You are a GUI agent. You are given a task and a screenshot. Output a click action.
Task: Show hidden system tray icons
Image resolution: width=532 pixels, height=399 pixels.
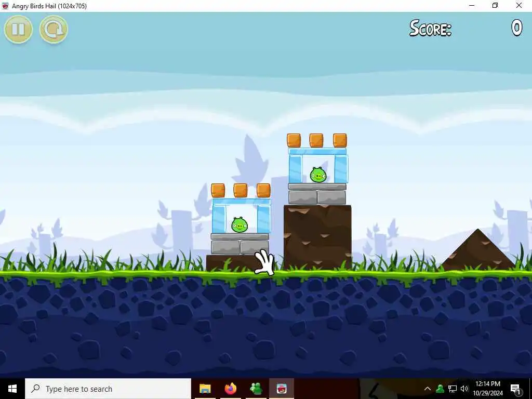(x=428, y=389)
